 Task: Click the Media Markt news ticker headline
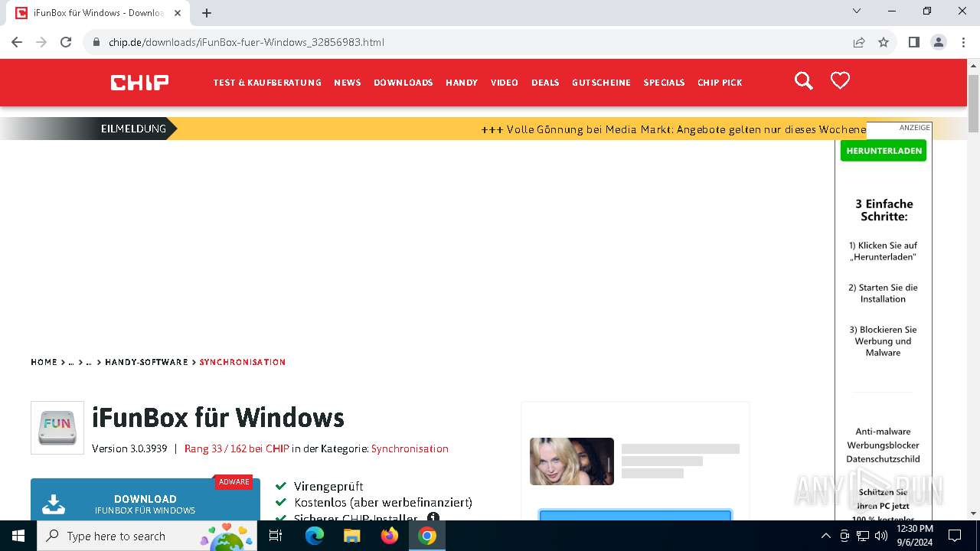(x=674, y=129)
